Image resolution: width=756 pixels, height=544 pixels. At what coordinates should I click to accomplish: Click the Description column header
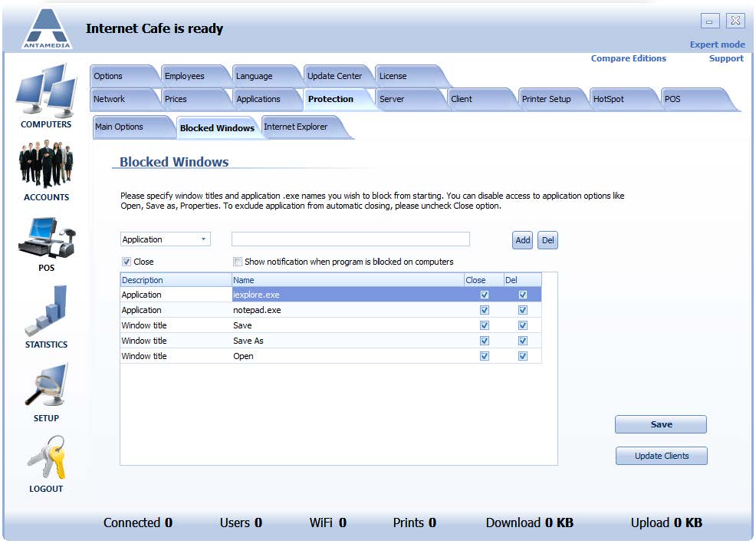point(176,280)
